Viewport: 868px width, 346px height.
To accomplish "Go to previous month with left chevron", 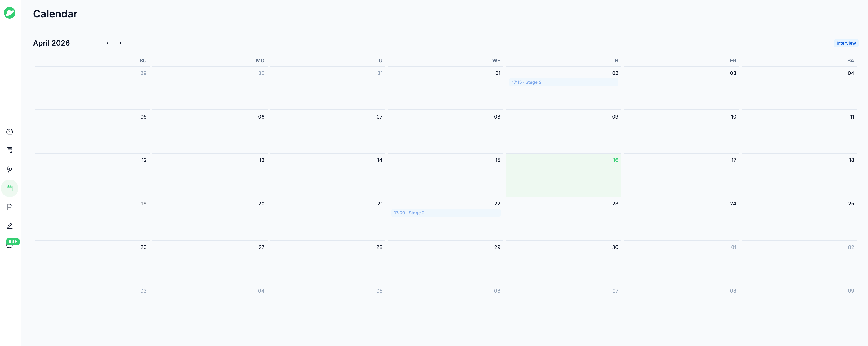I will coord(108,43).
